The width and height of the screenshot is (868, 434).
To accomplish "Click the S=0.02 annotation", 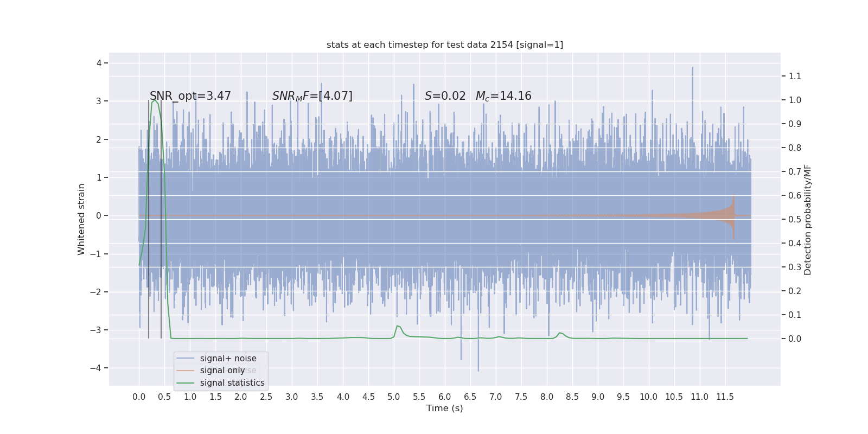I will click(x=445, y=96).
